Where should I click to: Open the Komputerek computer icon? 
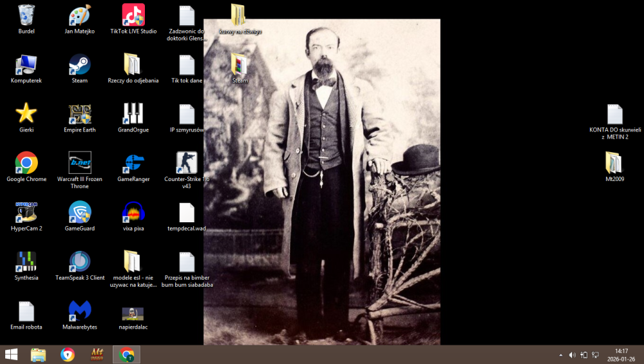[x=26, y=64]
